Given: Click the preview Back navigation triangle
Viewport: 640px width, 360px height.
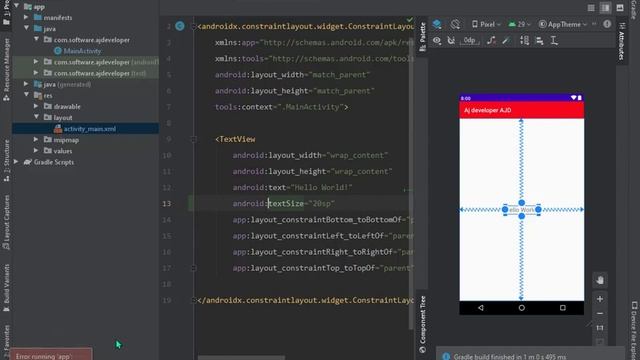Looking at the screenshot, I should pyautogui.click(x=481, y=308).
